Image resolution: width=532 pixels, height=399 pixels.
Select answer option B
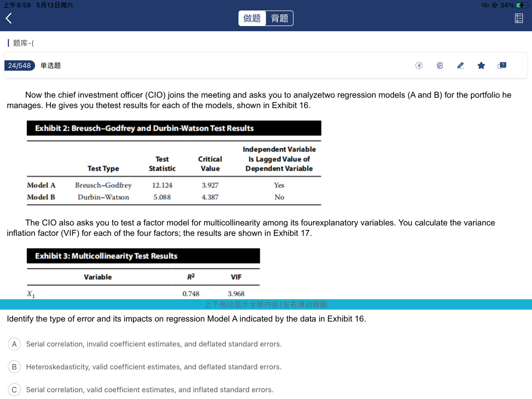pyautogui.click(x=14, y=367)
